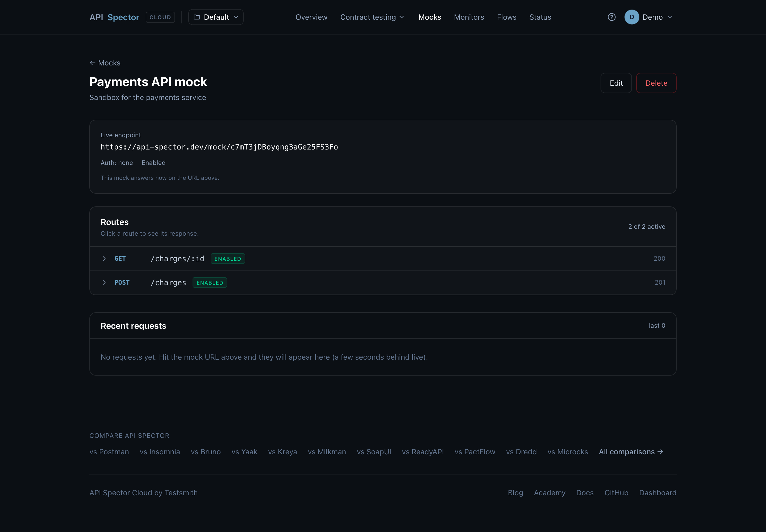The image size is (766, 532).
Task: Click the POST method label
Action: 122,283
